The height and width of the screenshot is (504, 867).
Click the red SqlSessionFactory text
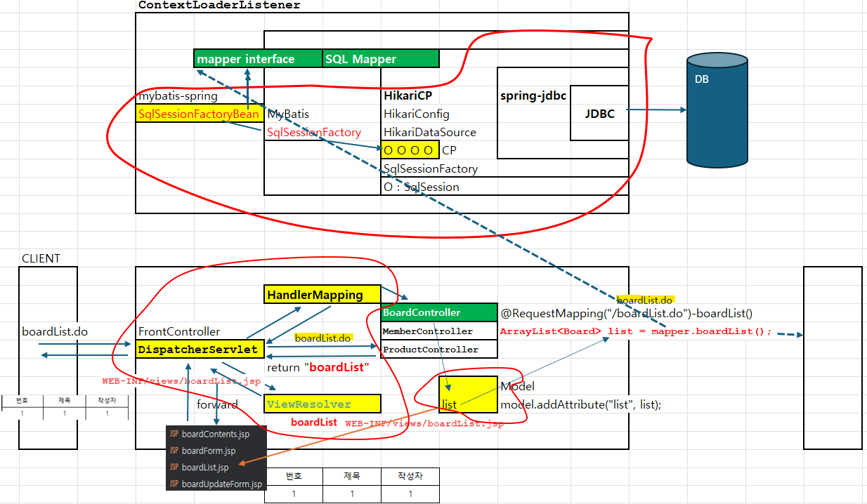point(314,132)
